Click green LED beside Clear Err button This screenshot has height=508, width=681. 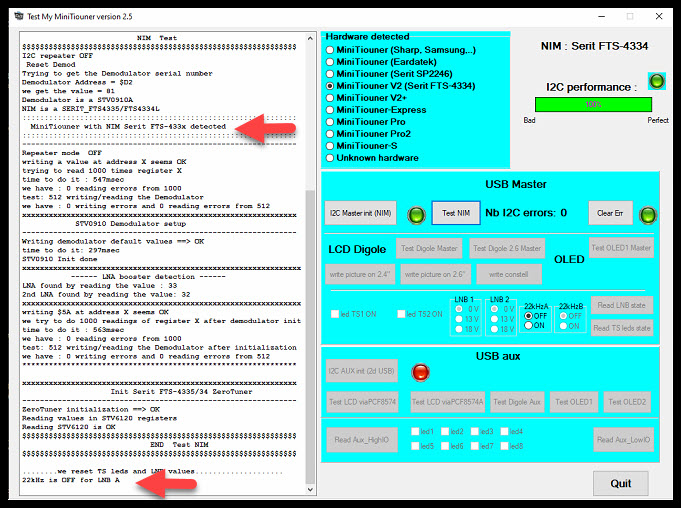pyautogui.click(x=648, y=215)
